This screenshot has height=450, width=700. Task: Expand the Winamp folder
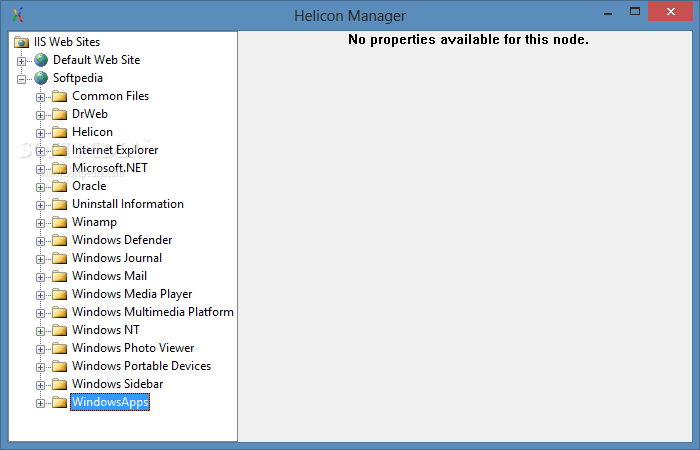(40, 223)
